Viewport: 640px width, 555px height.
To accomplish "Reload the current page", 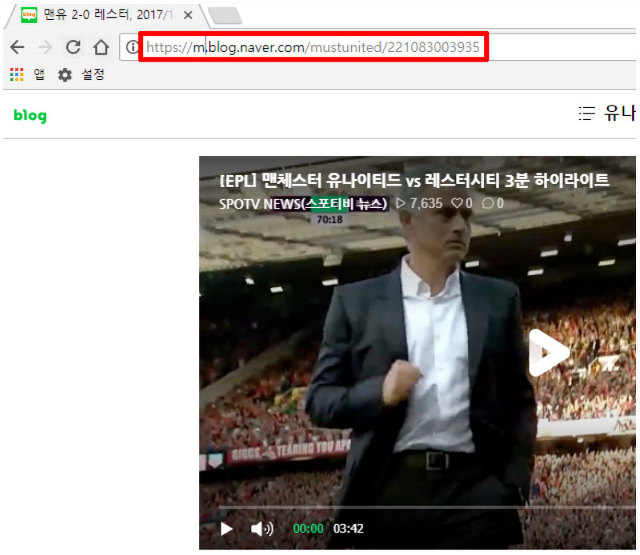I will click(x=73, y=47).
